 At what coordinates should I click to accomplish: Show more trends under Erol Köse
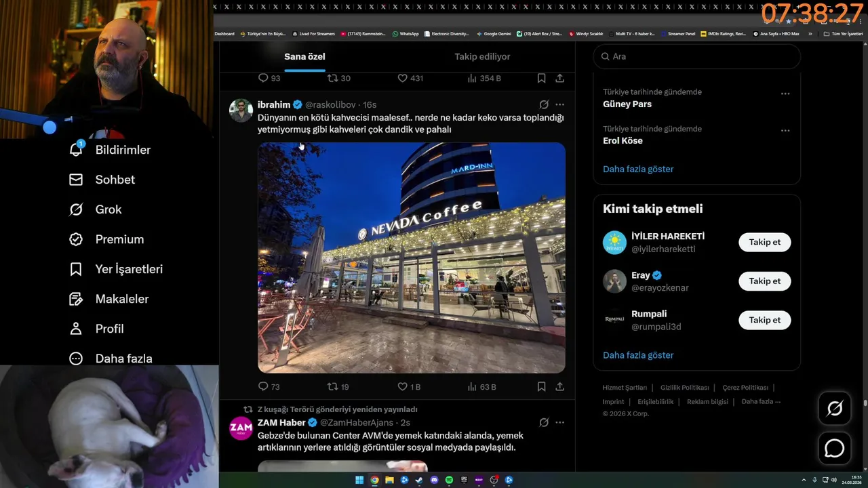pos(638,169)
